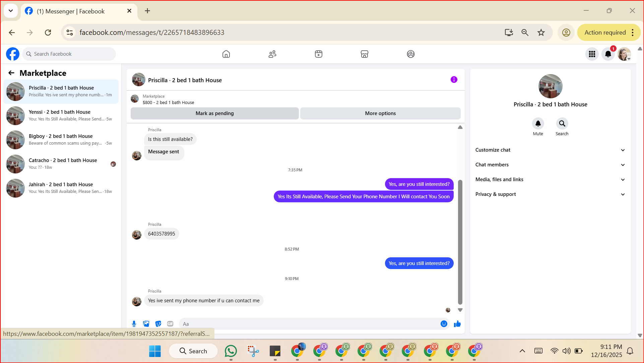Open Facebook home feed icon
Screen dimensions: 644x363
coord(226,54)
